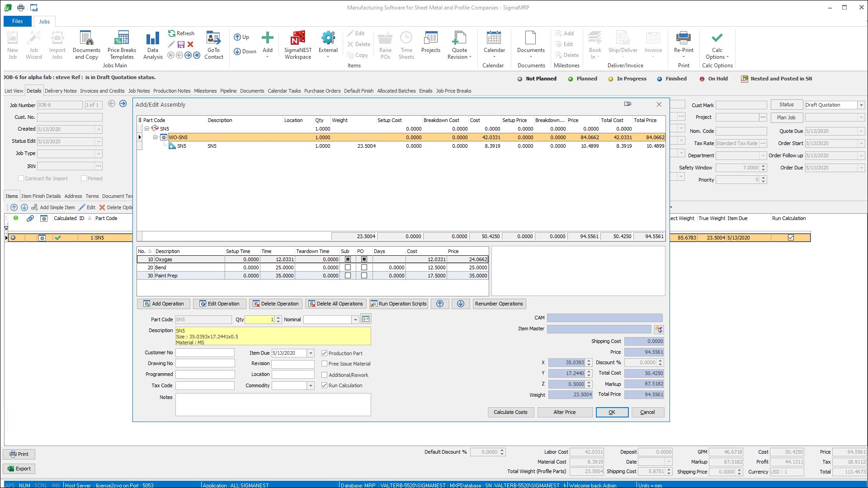Image resolution: width=868 pixels, height=488 pixels.
Task: Expand the Status Edit dropdown
Action: pos(99,141)
